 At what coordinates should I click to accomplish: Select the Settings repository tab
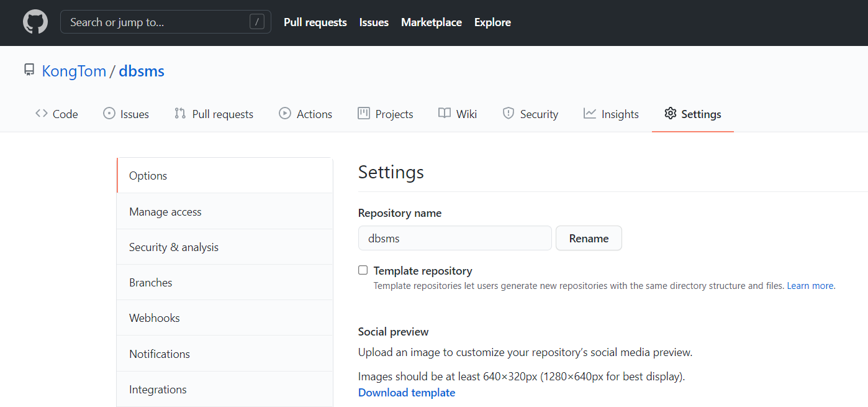pyautogui.click(x=693, y=114)
